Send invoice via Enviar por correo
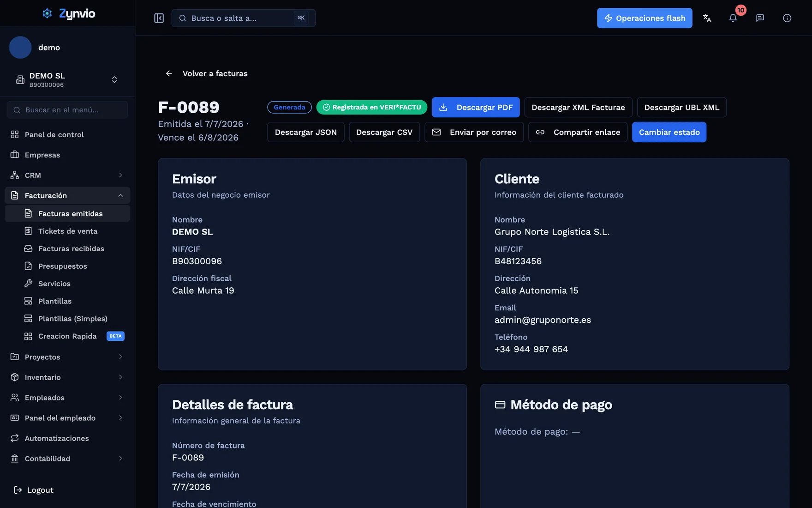 474,132
